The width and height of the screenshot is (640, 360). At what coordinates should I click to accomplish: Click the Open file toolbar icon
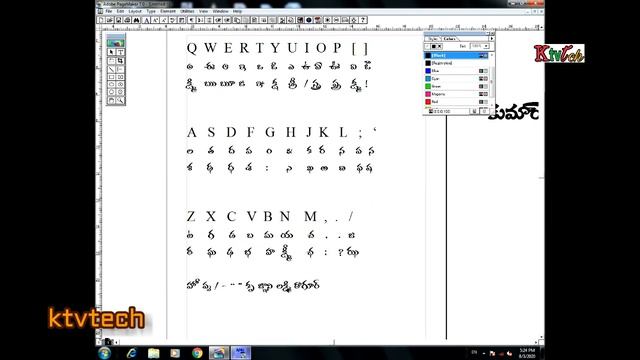click(x=110, y=20)
